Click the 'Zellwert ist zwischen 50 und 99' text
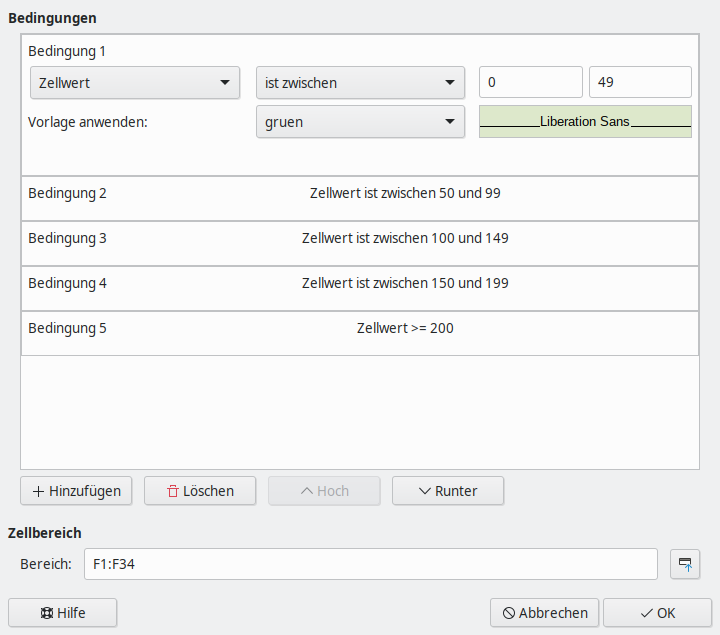The image size is (720, 635). [x=405, y=193]
